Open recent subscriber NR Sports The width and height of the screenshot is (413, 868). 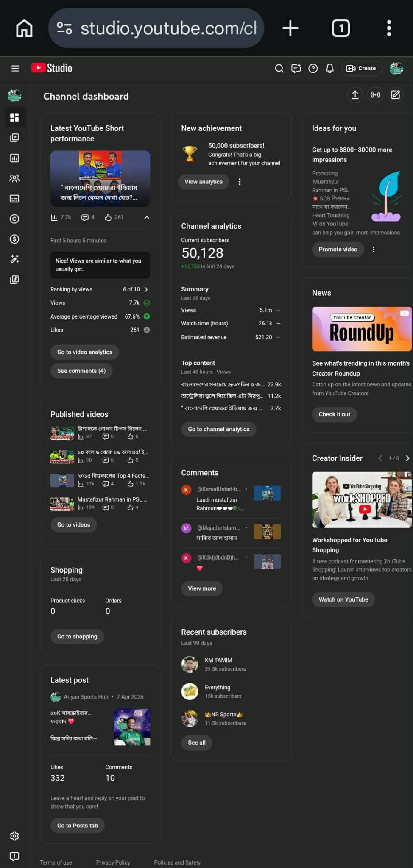231,718
